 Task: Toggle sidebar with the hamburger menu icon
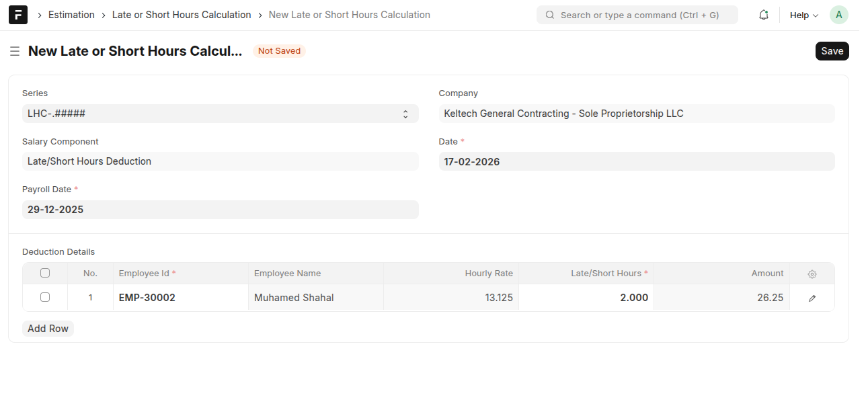[x=15, y=51]
